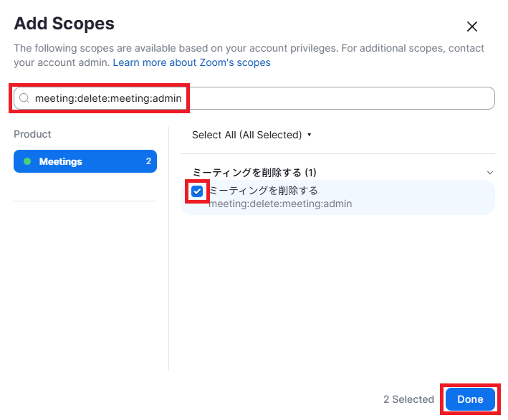Click the scopes availability description text

[x=244, y=48]
